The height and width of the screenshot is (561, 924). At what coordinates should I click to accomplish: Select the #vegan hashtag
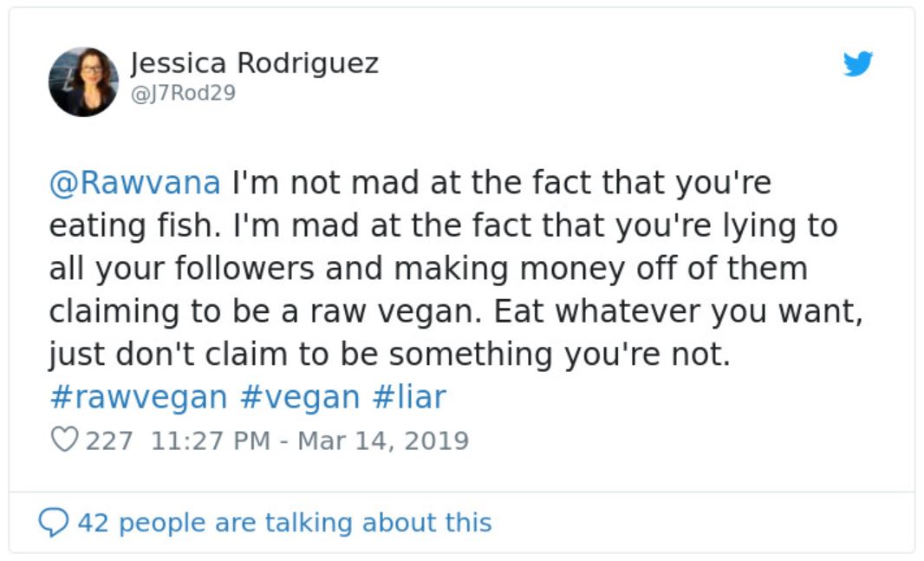tap(300, 397)
